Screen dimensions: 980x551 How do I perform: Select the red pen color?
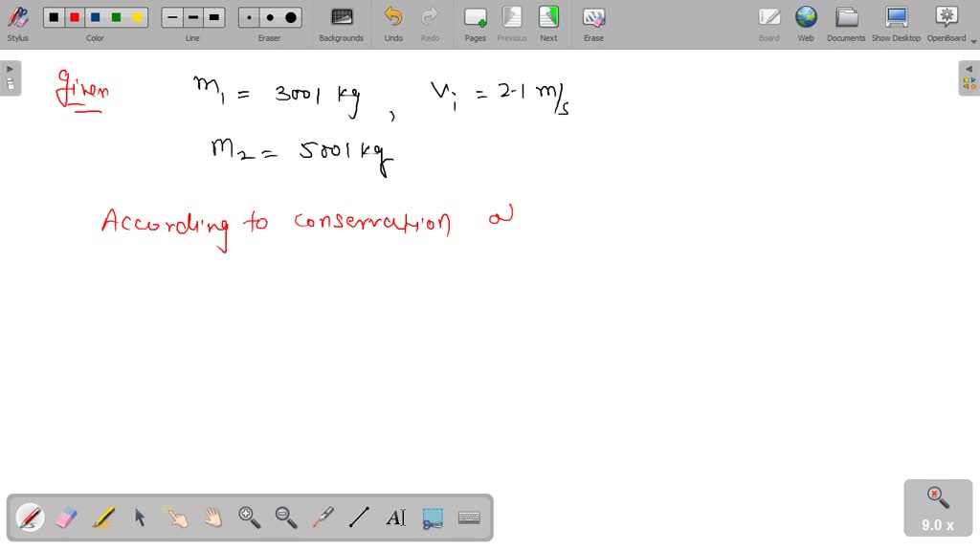point(75,17)
